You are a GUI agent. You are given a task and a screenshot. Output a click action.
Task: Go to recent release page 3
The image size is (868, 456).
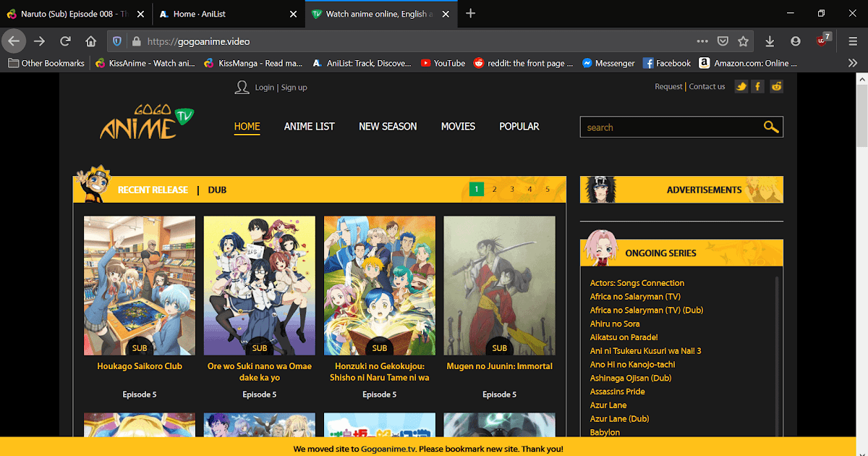pos(512,190)
